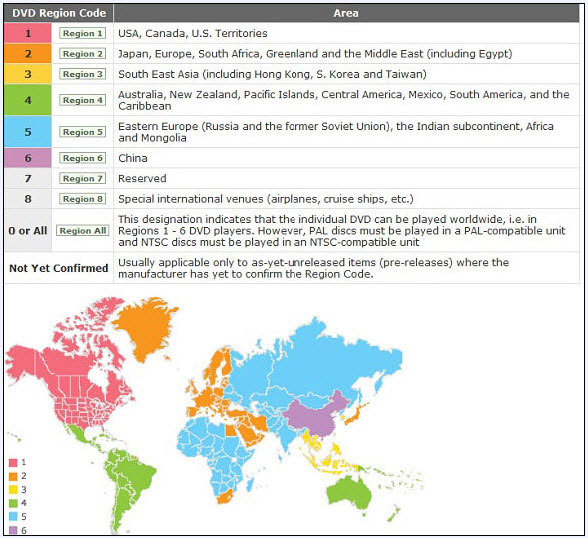The width and height of the screenshot is (588, 538).
Task: Click the Region 4 badge
Action: point(82,100)
